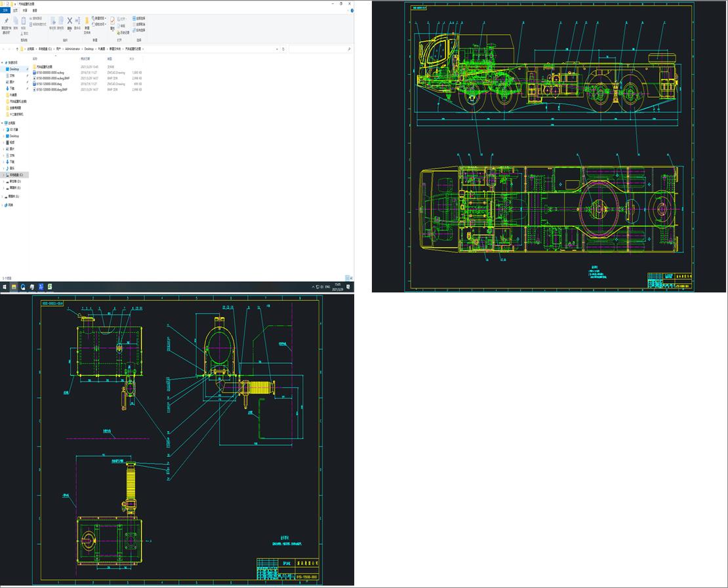Click the Up arrow navigation button

16,49
